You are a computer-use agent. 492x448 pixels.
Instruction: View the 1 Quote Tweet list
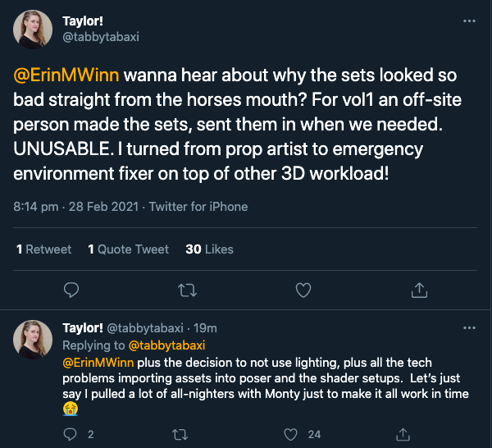click(128, 249)
